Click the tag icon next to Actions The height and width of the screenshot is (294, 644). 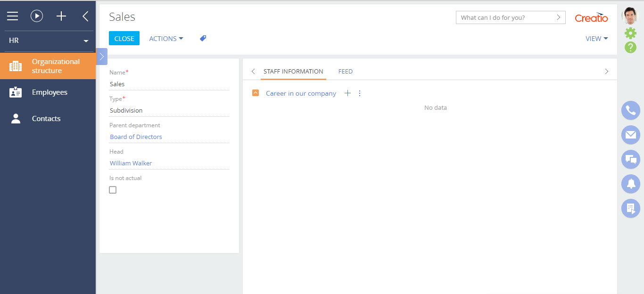tap(203, 39)
